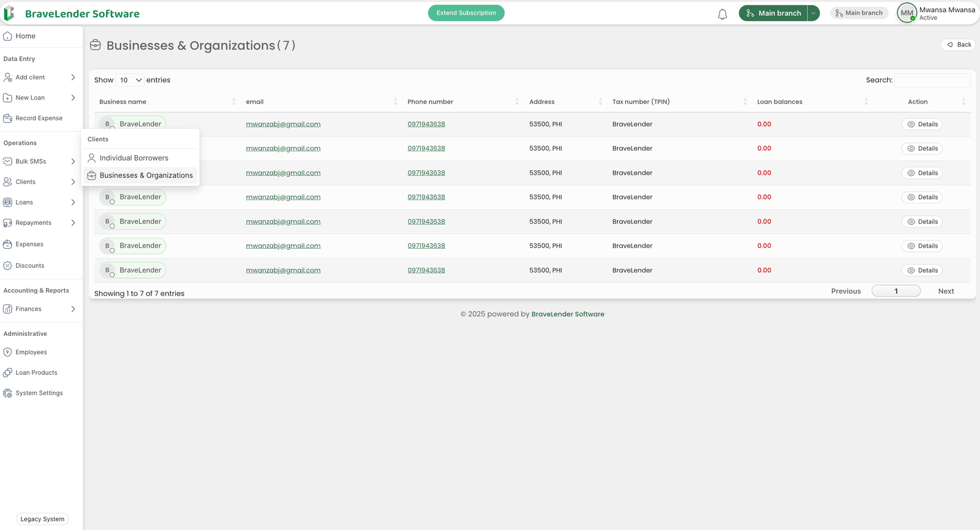This screenshot has width=980, height=530.
Task: Click the email link in first row
Action: click(283, 124)
